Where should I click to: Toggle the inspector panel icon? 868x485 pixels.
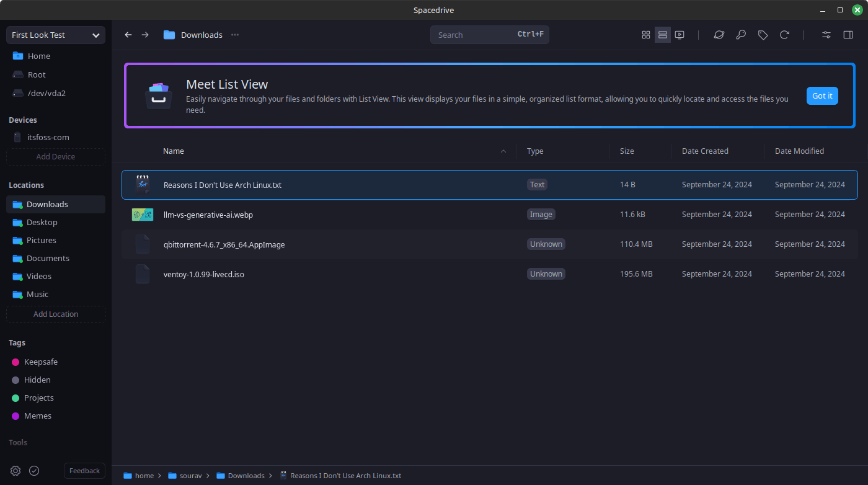pyautogui.click(x=848, y=35)
